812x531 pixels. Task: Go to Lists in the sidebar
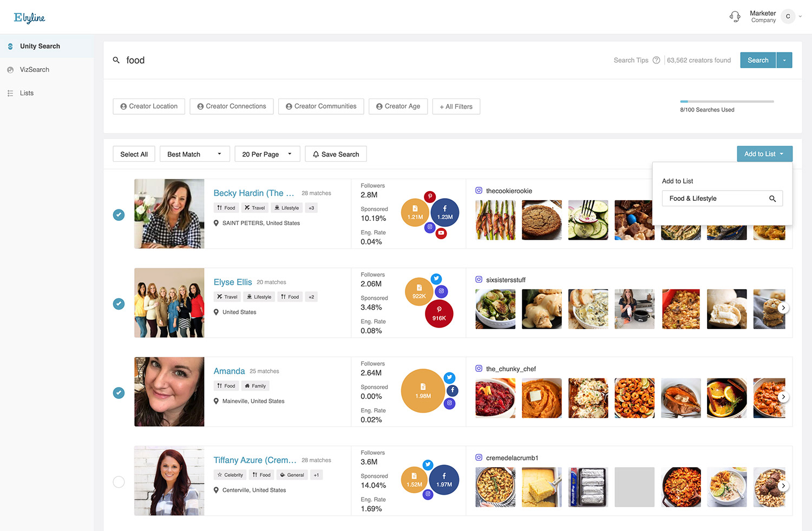pos(27,93)
